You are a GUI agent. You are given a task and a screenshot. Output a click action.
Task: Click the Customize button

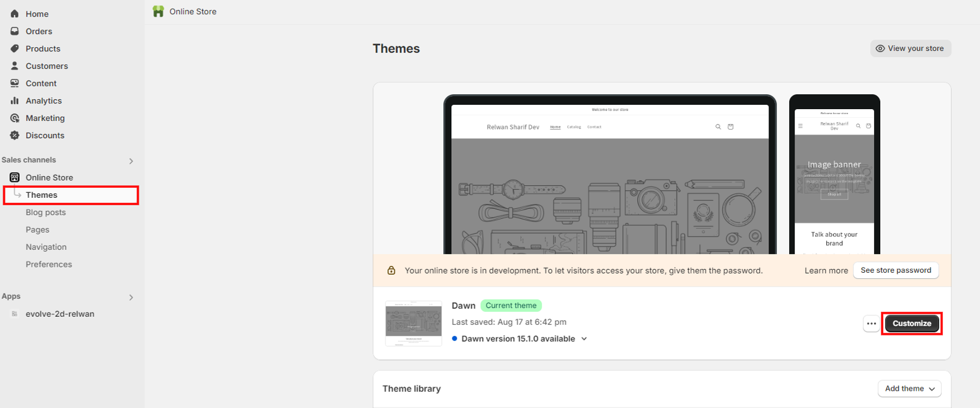coord(911,324)
